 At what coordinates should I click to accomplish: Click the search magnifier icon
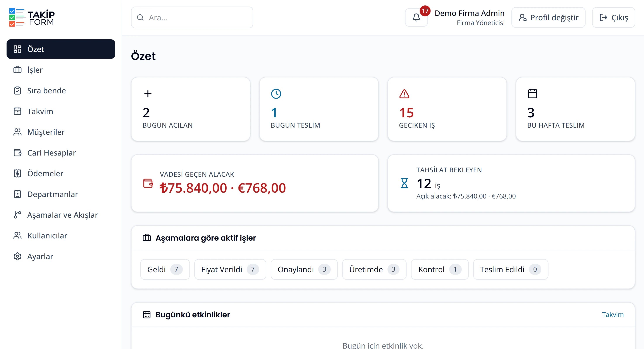tap(140, 17)
